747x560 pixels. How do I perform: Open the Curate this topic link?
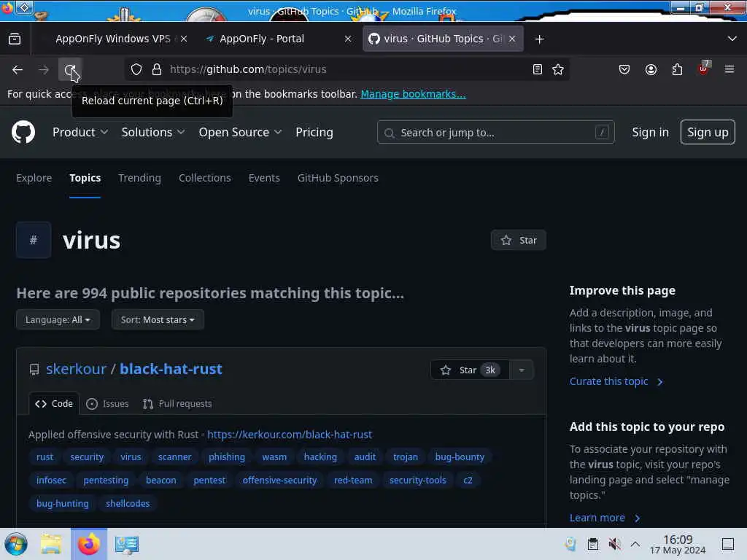(x=616, y=381)
